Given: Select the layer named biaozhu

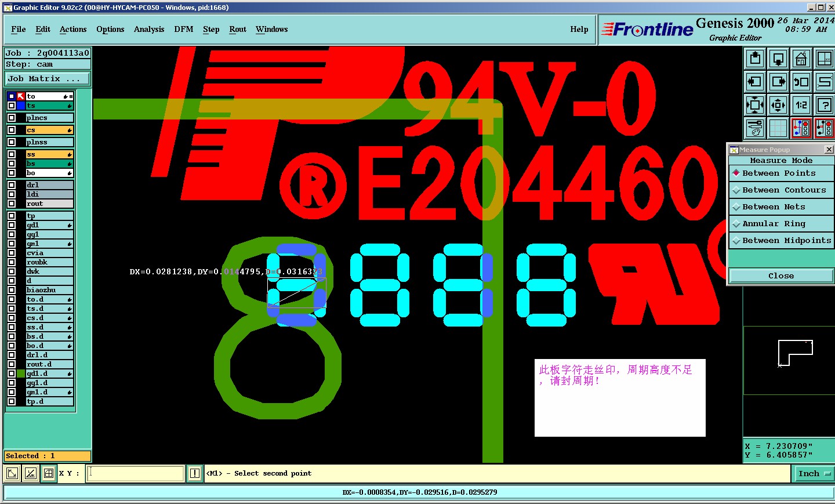Looking at the screenshot, I should (x=50, y=290).
